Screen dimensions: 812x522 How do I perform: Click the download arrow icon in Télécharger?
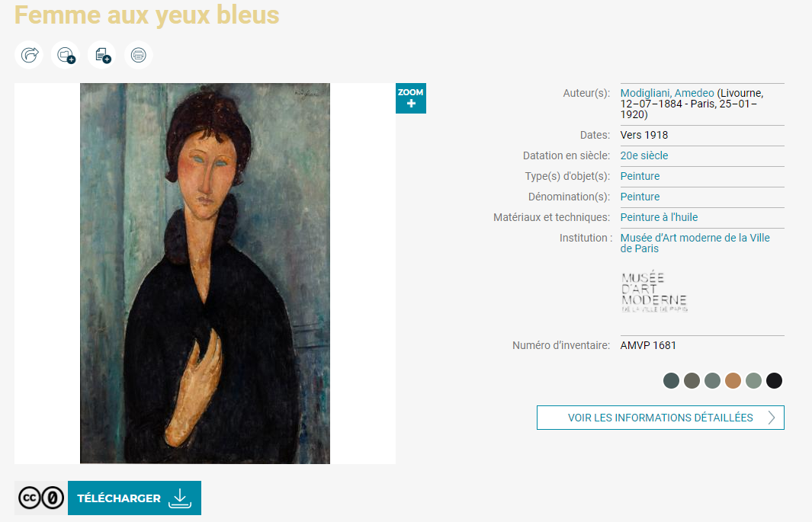click(x=180, y=497)
